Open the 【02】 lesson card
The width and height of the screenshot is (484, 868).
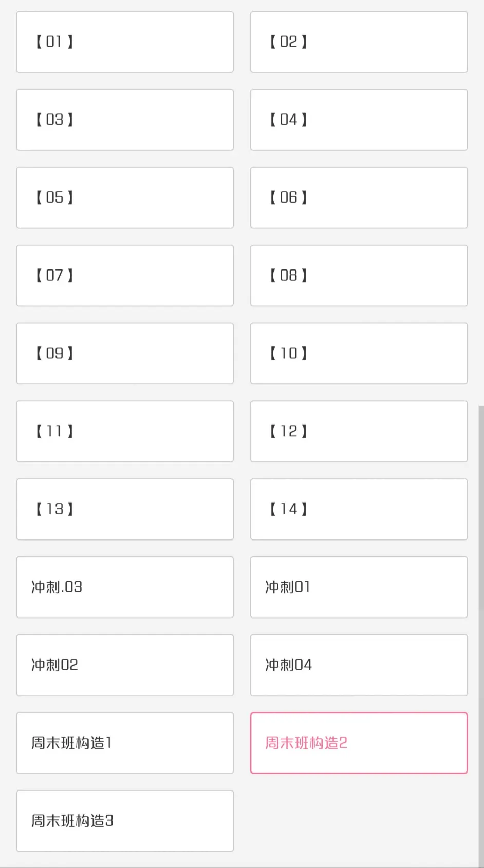point(359,42)
